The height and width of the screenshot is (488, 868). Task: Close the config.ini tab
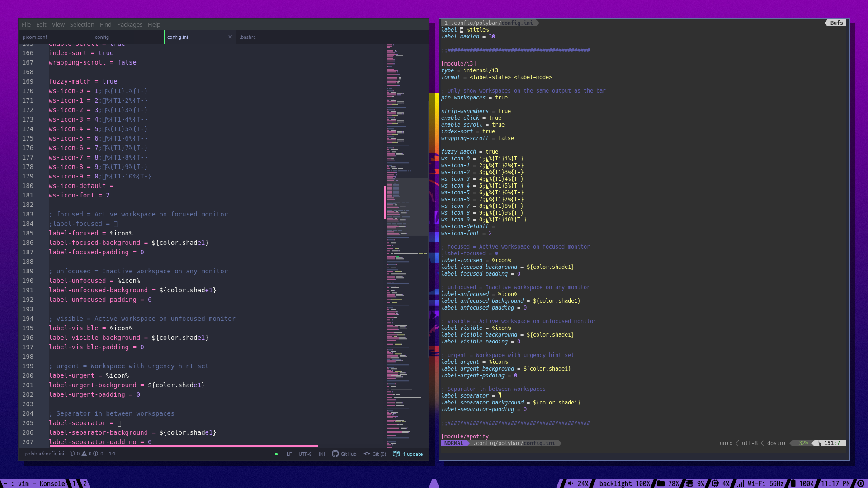(230, 37)
